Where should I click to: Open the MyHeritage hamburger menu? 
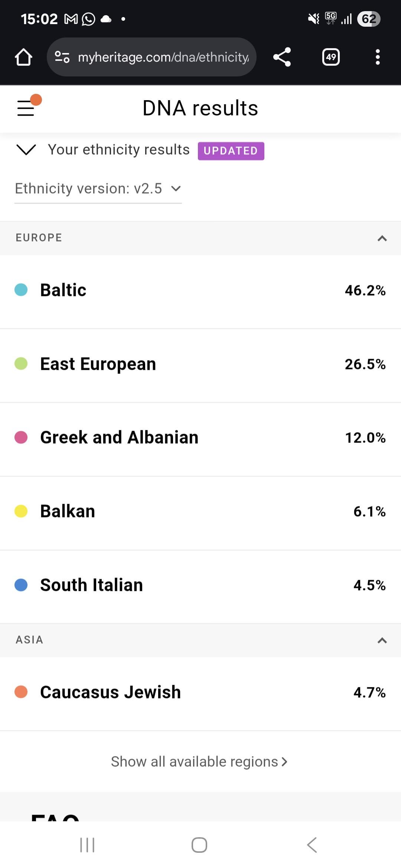26,108
